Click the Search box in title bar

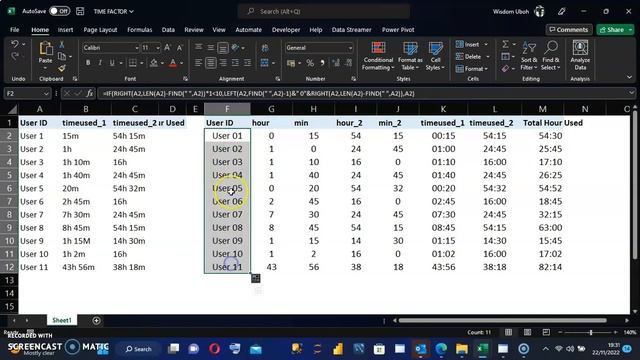[x=324, y=11]
